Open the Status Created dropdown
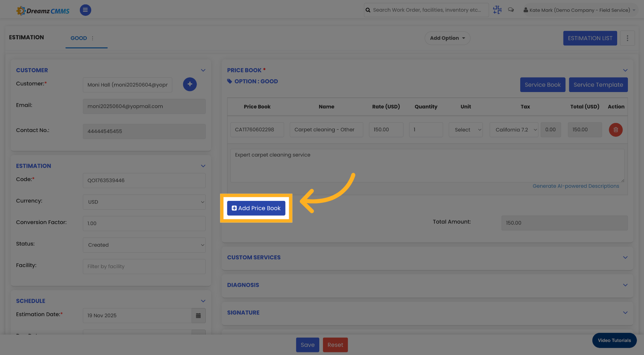This screenshot has height=355, width=644. click(x=144, y=245)
